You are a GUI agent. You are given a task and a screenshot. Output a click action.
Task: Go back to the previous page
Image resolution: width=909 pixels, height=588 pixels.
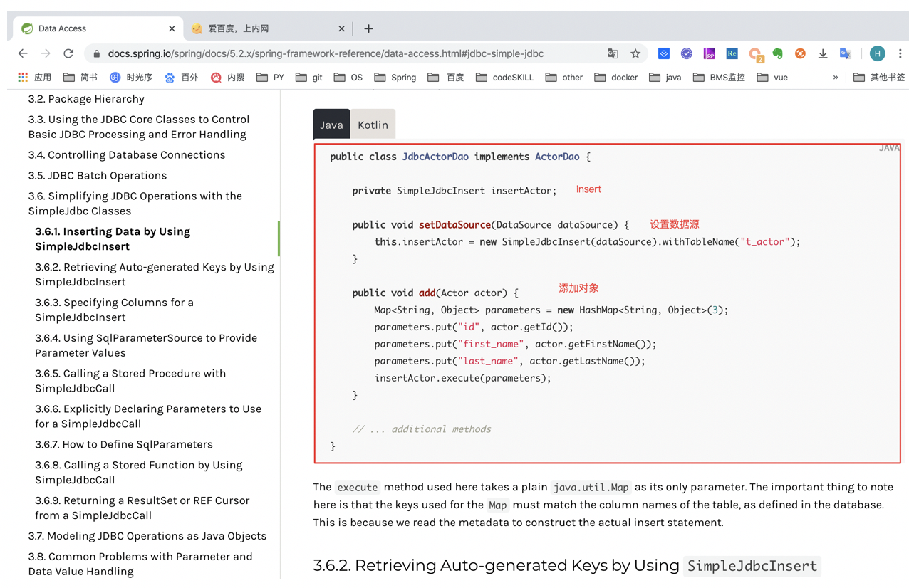(x=23, y=53)
